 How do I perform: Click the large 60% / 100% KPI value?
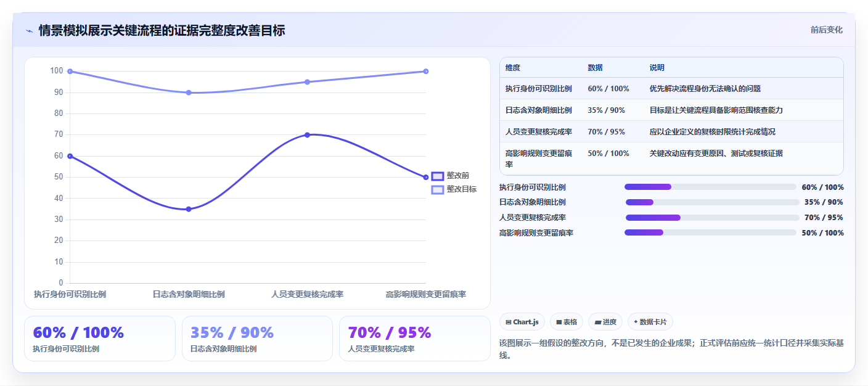[x=78, y=333]
